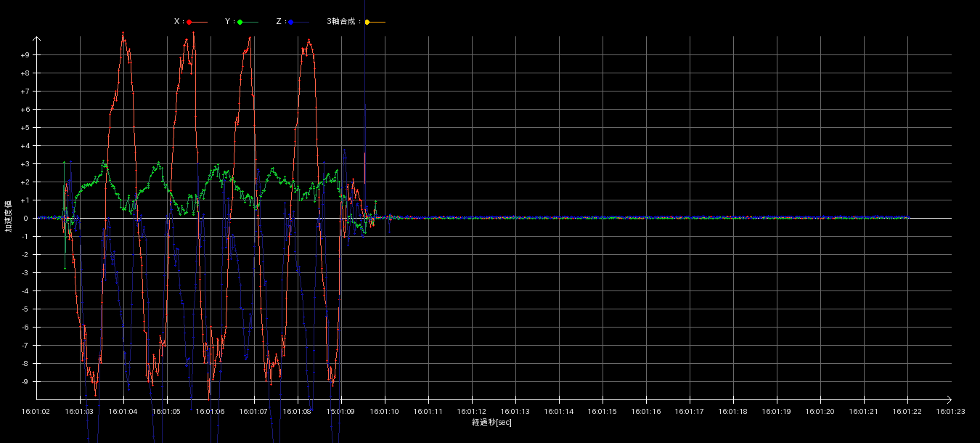Click the red X legend marker
The image size is (980, 443).
pyautogui.click(x=189, y=23)
